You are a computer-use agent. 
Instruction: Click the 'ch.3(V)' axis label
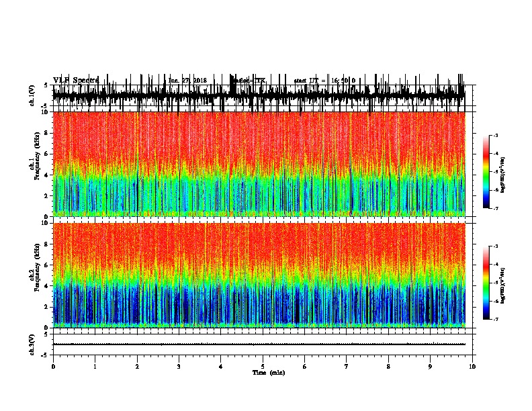pyautogui.click(x=32, y=345)
